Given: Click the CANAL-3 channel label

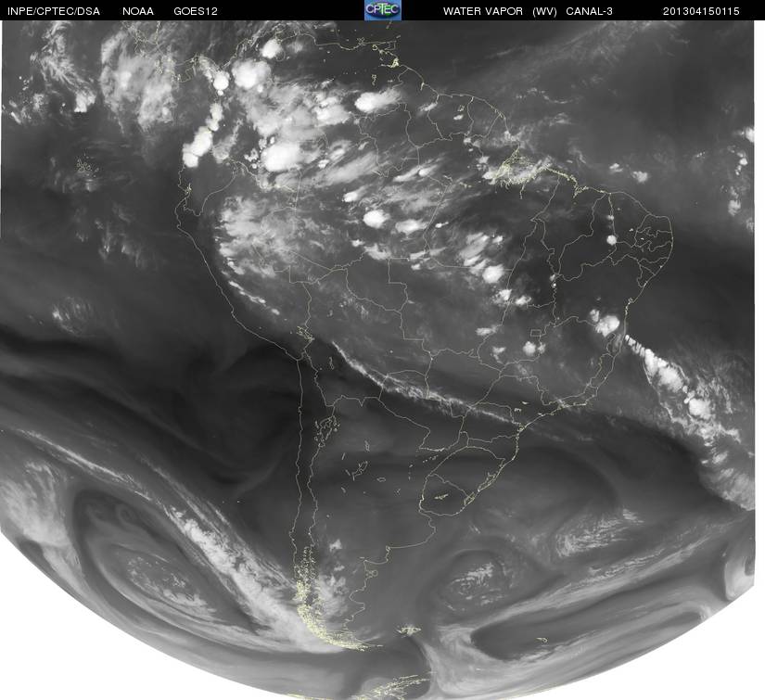Looking at the screenshot, I should pyautogui.click(x=590, y=11).
